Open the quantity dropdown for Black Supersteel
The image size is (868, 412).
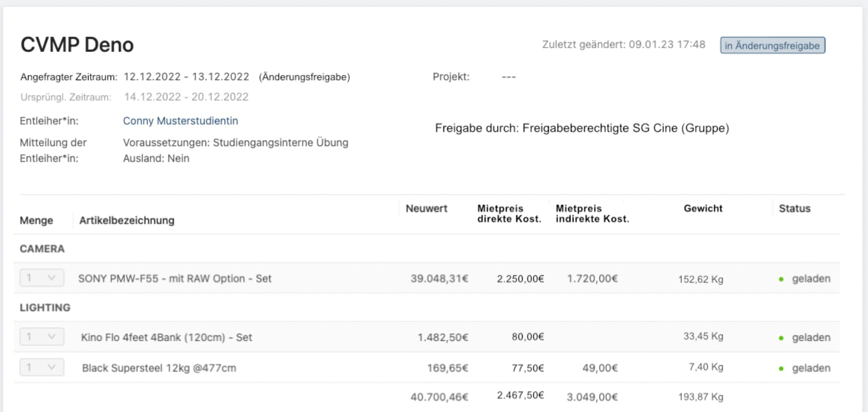(42, 368)
